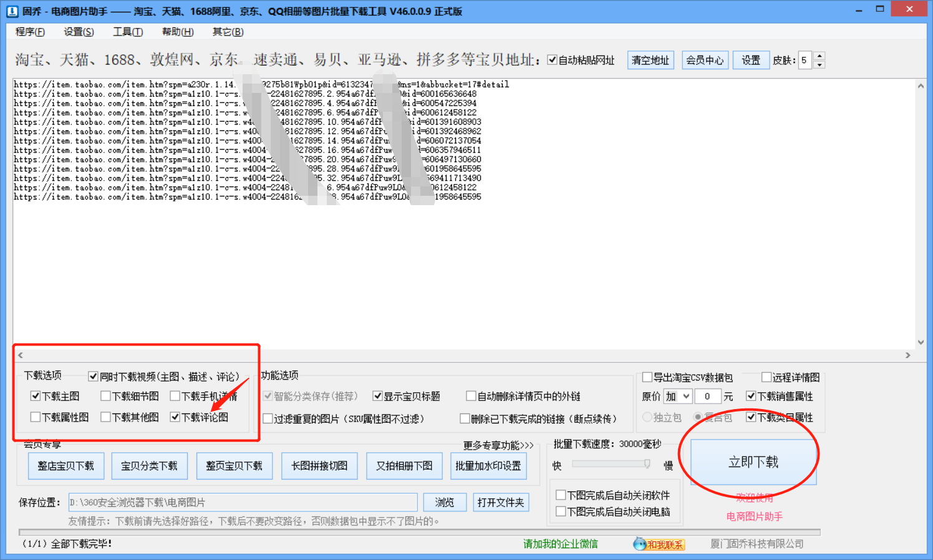Viewport: 933px width, 560px height.
Task: Enable the 下载其他图 checkbox
Action: coord(105,417)
